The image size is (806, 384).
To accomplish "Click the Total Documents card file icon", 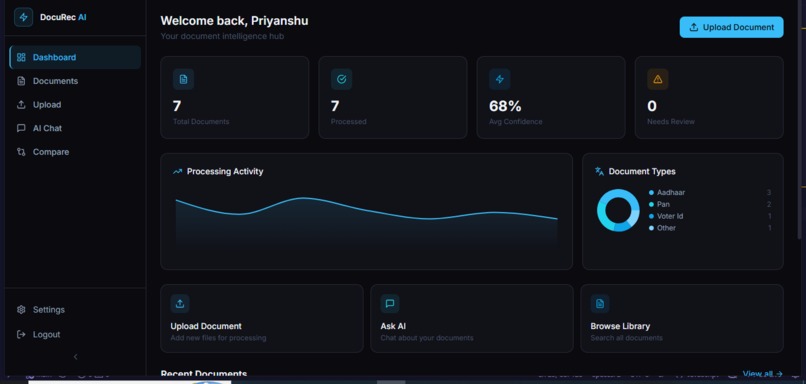I will pyautogui.click(x=184, y=79).
